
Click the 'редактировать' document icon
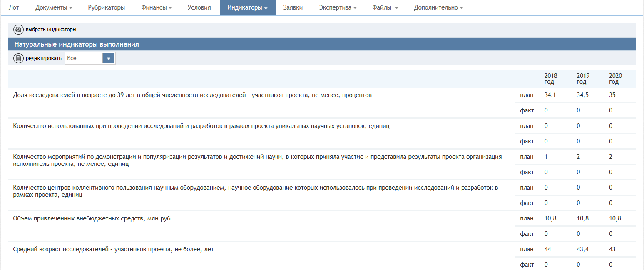coord(19,58)
